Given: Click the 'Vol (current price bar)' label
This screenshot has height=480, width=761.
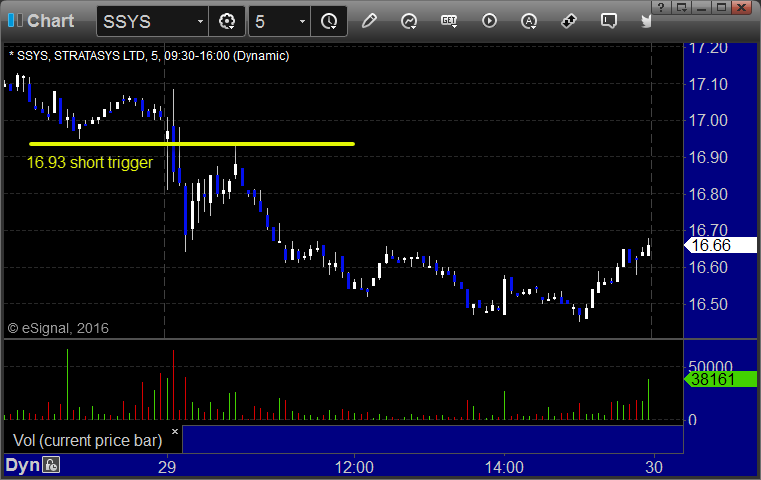Looking at the screenshot, I should (x=87, y=440).
